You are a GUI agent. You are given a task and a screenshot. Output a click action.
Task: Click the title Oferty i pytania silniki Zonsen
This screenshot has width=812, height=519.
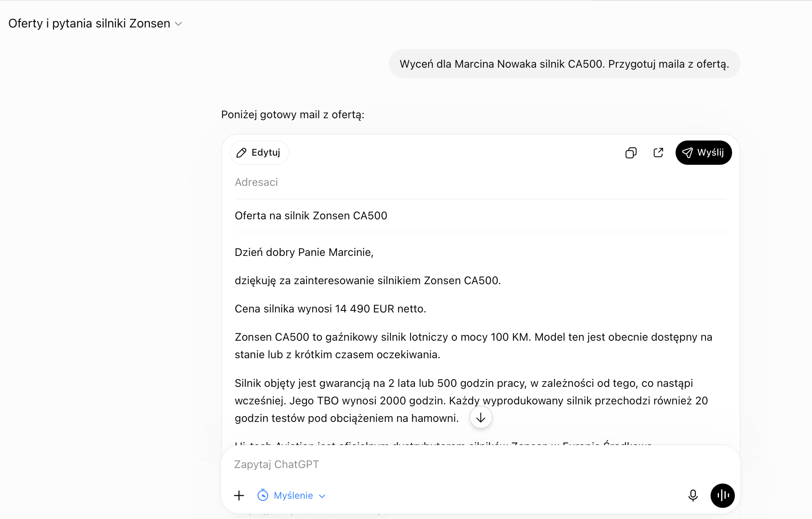(89, 23)
